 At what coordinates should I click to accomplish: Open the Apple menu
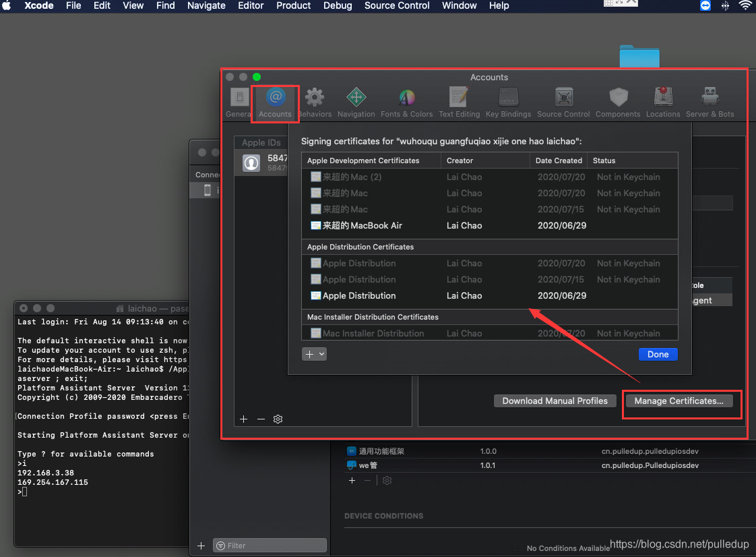pyautogui.click(x=7, y=6)
